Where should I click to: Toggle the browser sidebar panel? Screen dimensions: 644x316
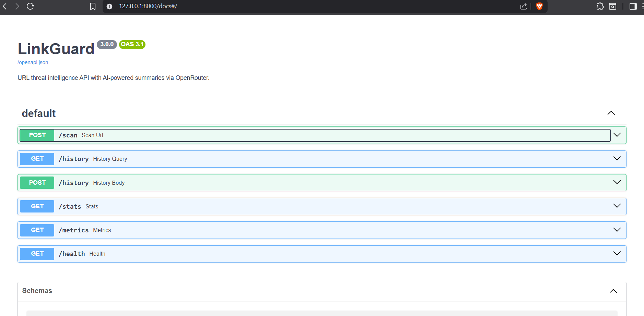[x=633, y=6]
